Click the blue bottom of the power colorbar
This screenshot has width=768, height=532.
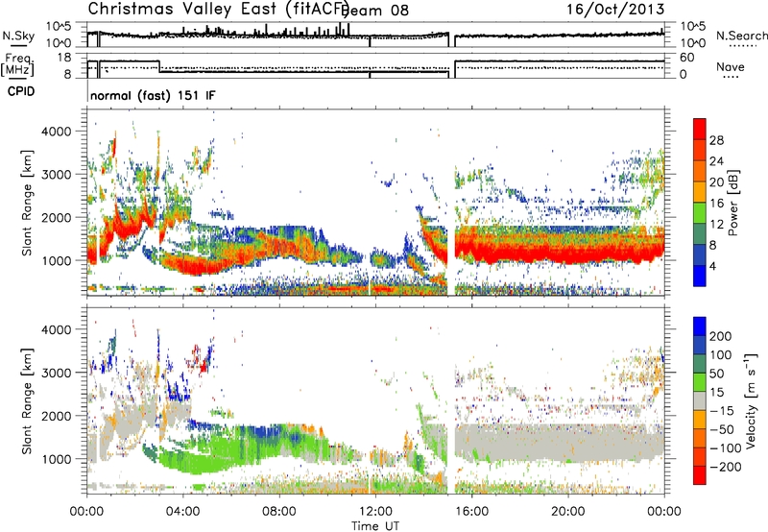coord(700,277)
